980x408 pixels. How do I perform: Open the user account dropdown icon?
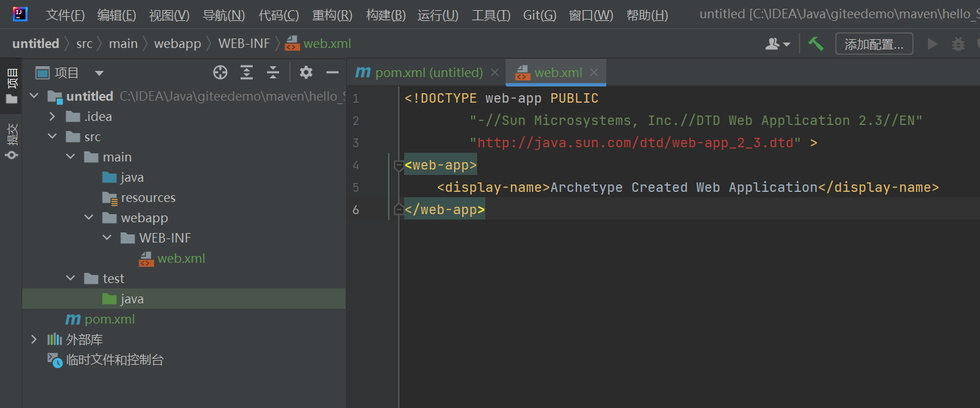coord(777,44)
